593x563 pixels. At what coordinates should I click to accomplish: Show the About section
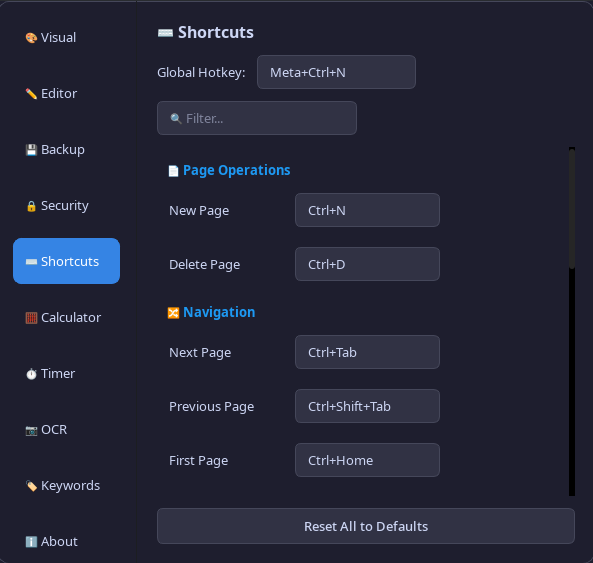67,541
